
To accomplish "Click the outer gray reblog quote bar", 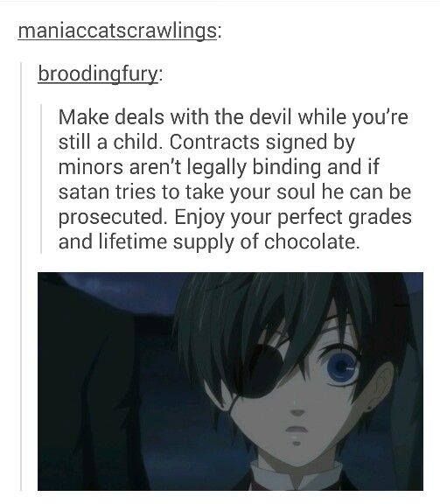I will pyautogui.click(x=22, y=276).
